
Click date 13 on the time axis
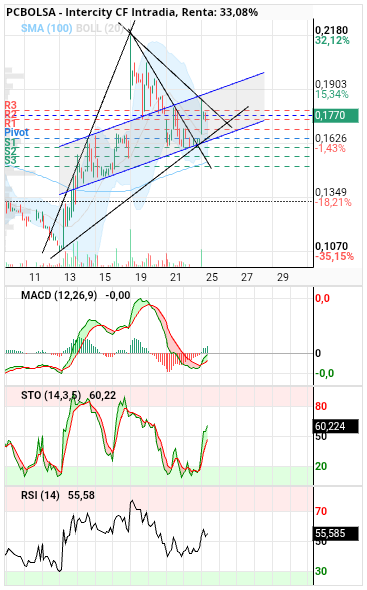70,278
